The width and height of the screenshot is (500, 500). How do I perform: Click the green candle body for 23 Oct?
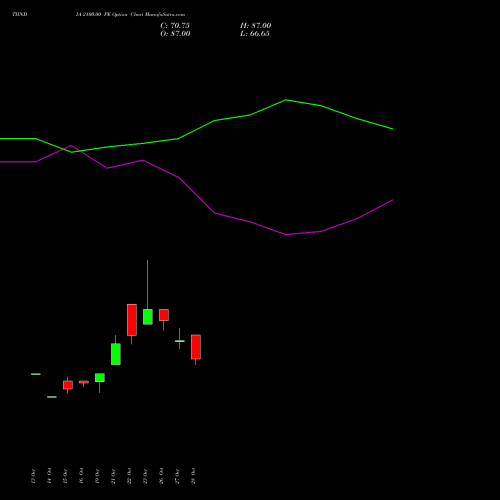point(148,317)
